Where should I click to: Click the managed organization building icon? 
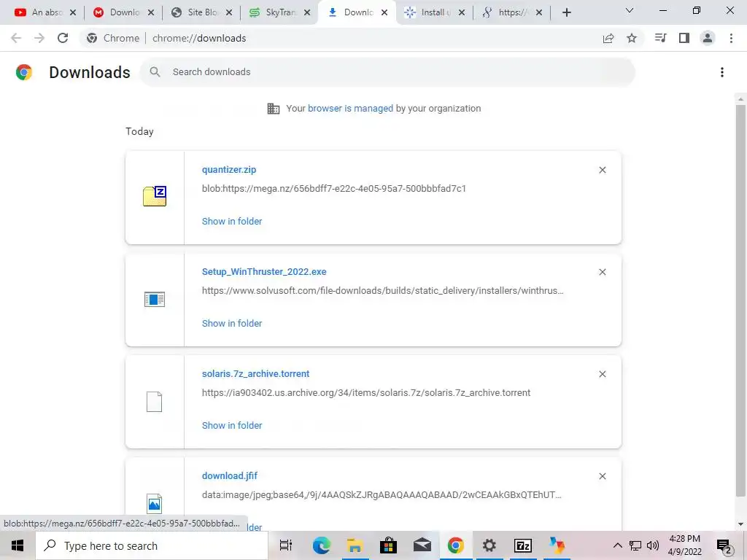point(274,109)
